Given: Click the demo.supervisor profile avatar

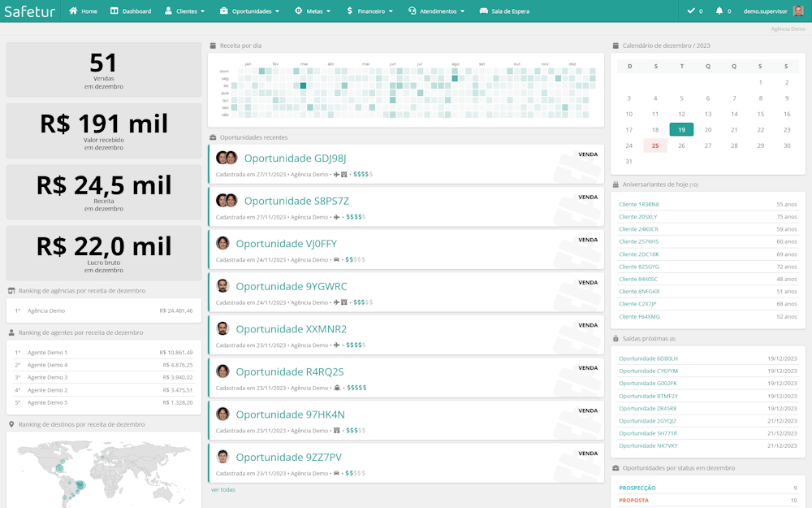Looking at the screenshot, I should click(x=798, y=11).
